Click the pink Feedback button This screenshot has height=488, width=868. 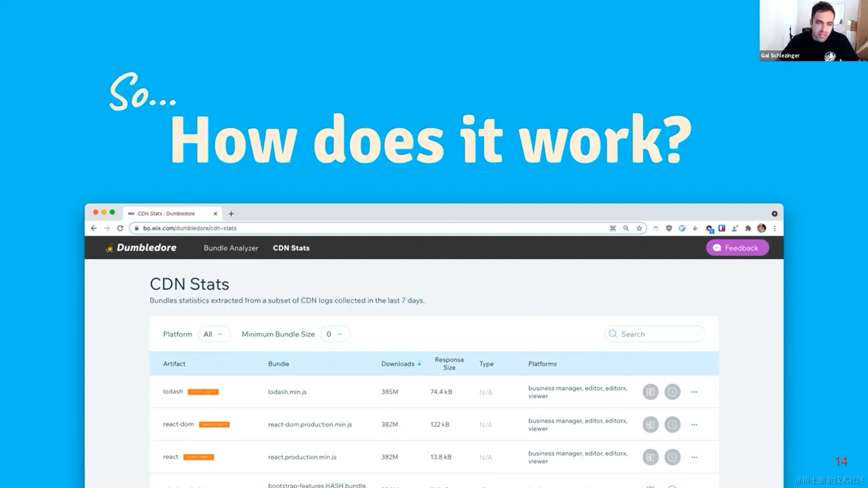click(x=737, y=248)
